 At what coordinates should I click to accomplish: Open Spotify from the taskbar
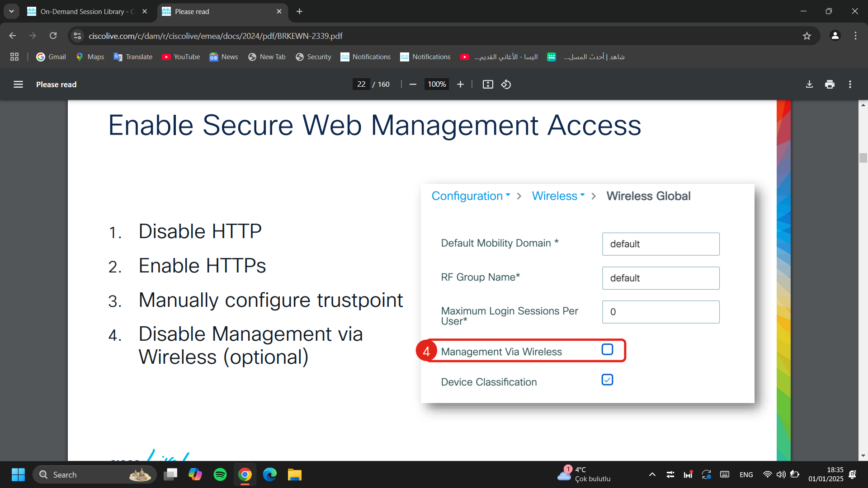(x=220, y=474)
